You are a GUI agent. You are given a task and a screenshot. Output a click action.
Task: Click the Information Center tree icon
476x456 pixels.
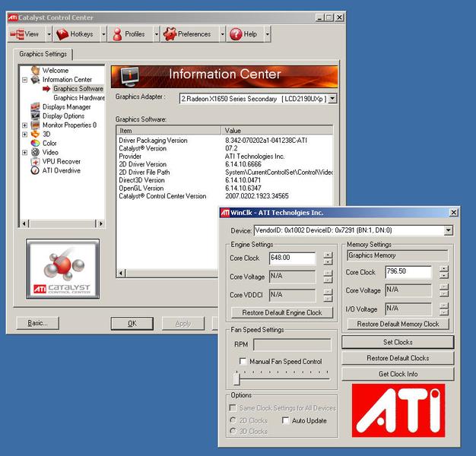point(36,80)
